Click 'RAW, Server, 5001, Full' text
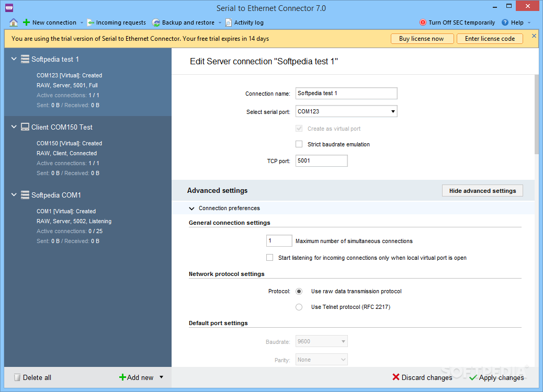543x392 pixels. (x=67, y=86)
